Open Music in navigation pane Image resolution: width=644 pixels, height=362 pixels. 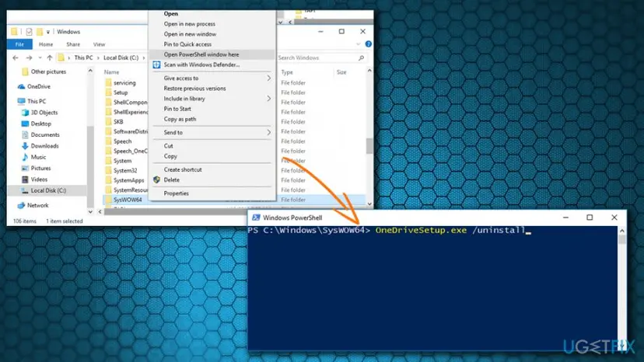pyautogui.click(x=38, y=157)
